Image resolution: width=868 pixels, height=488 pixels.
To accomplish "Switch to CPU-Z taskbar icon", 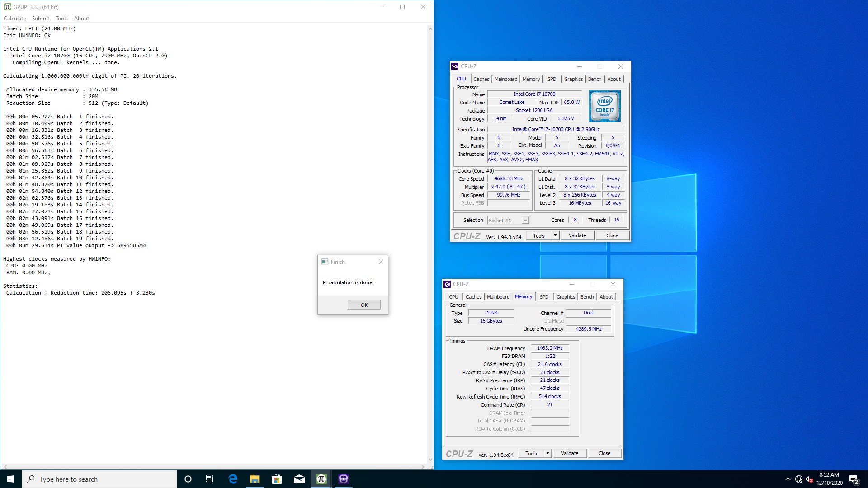I will click(x=344, y=479).
